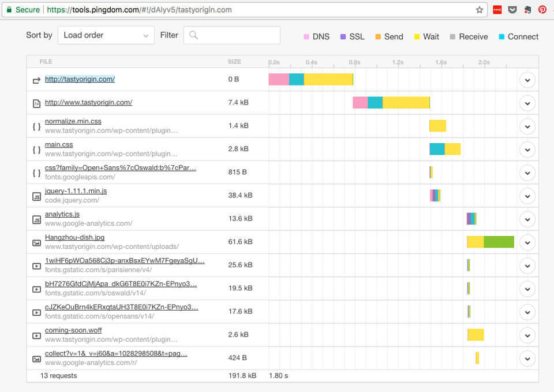Image resolution: width=554 pixels, height=392 pixels.
Task: Expand the fonts.googleapis.com css row details
Action: [527, 173]
